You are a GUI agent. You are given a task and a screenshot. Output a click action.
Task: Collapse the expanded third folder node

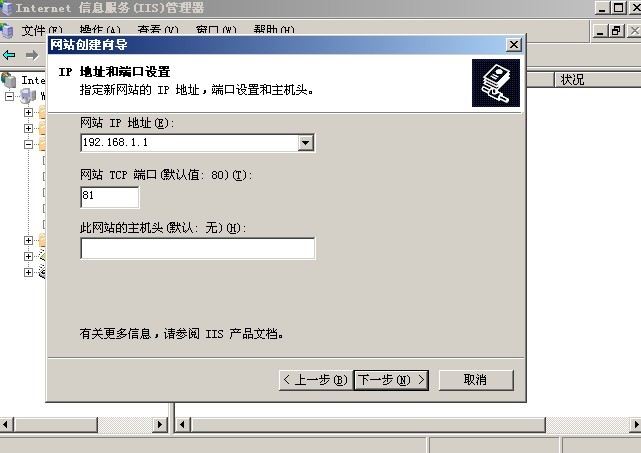coord(28,144)
